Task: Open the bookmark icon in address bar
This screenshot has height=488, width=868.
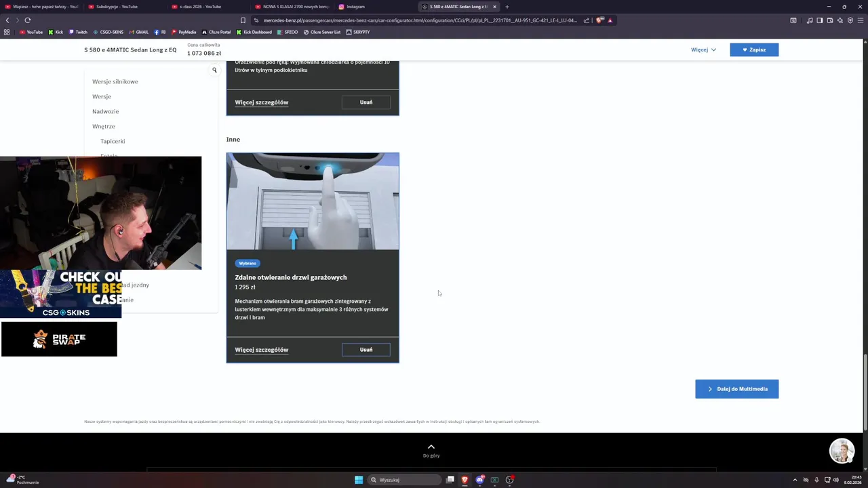Action: pos(243,20)
